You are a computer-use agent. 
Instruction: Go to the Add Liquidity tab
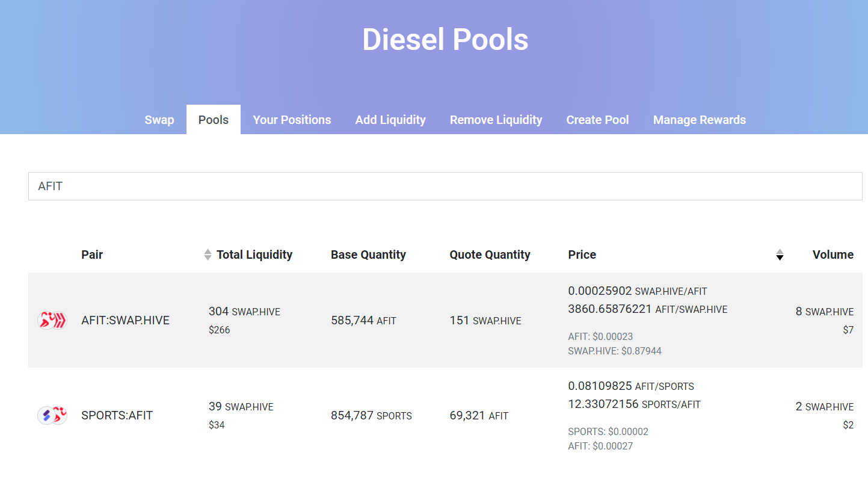(x=390, y=120)
